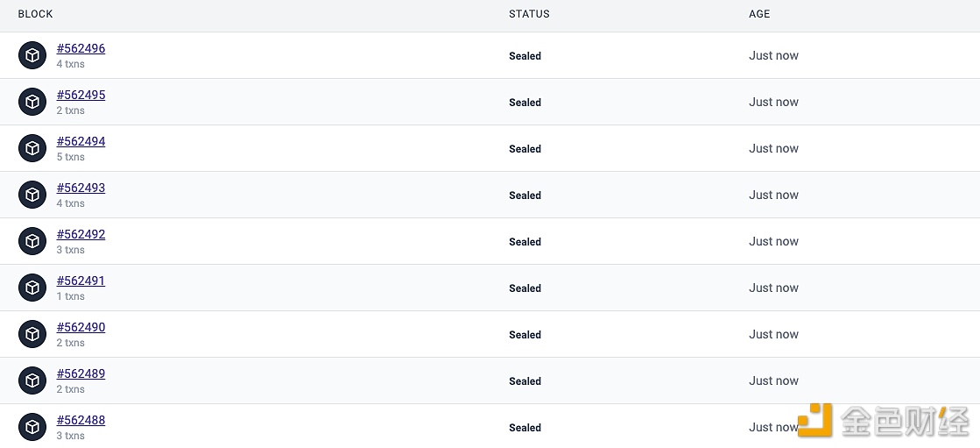Click cube icon beside block #562495
Image resolution: width=980 pixels, height=448 pixels.
click(x=32, y=102)
